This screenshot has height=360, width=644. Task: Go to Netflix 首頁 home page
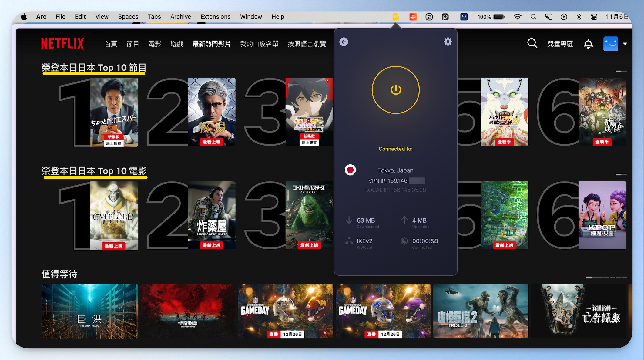[111, 44]
